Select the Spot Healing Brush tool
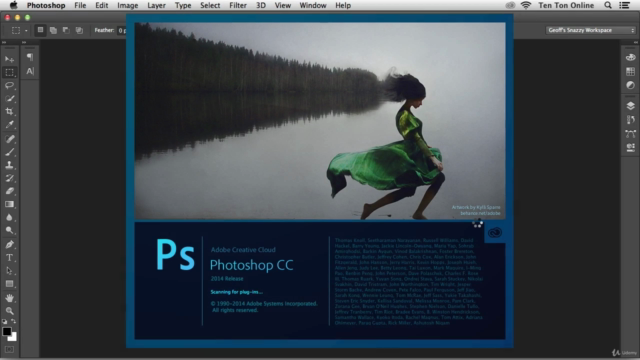This screenshot has height=360, width=640. tap(9, 139)
